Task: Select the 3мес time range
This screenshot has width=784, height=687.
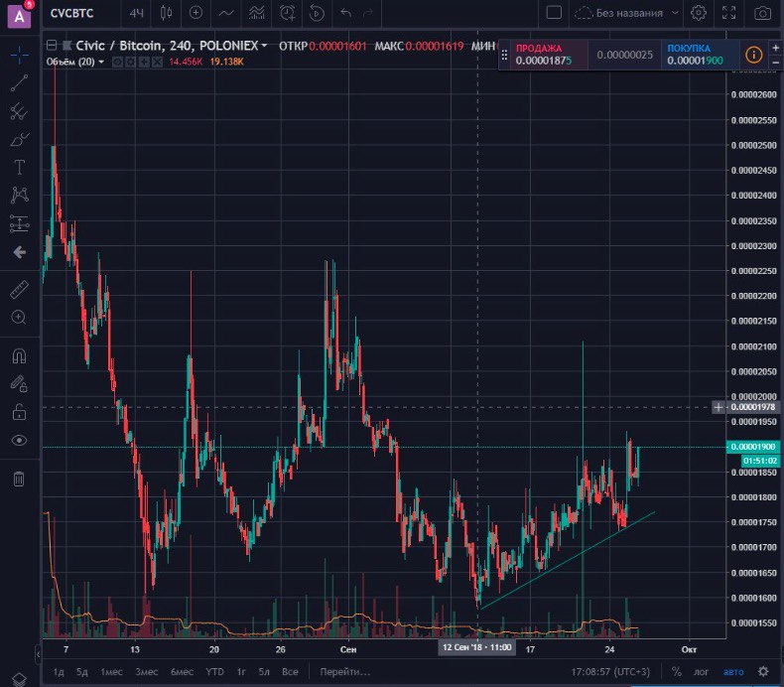Action: point(147,671)
